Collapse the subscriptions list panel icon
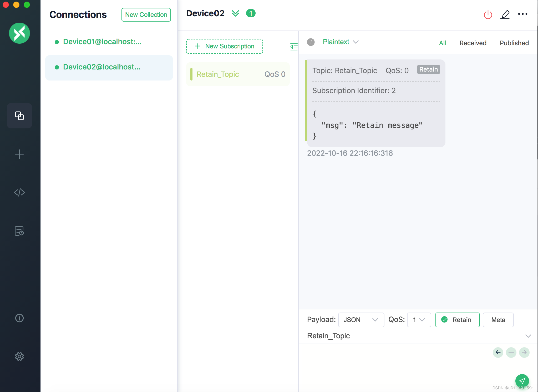Screen dimensions: 538x392 294,47
